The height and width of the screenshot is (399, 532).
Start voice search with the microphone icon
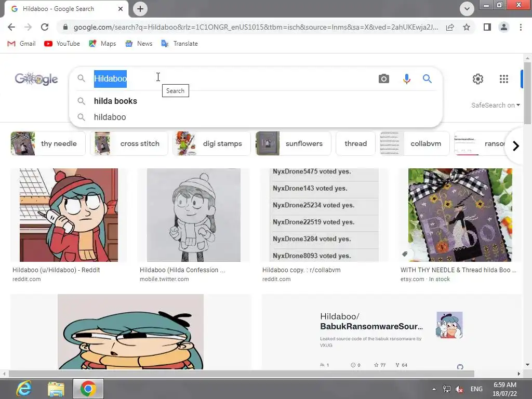[x=406, y=79]
